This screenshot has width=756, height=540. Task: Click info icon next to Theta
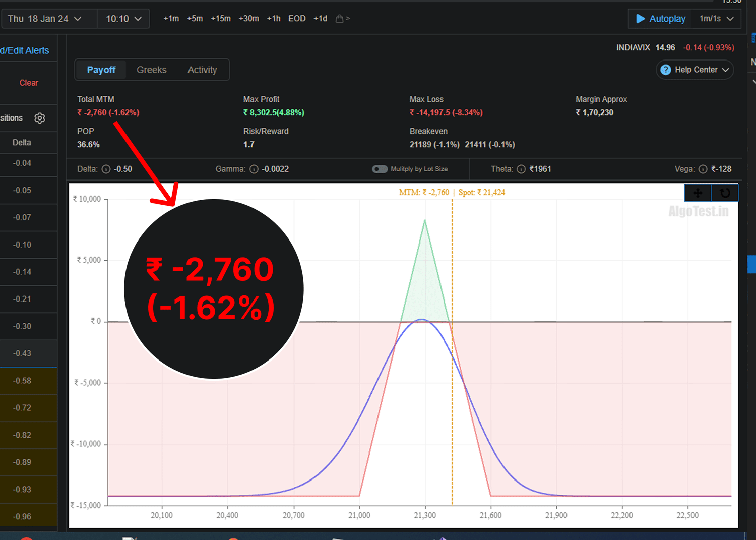pyautogui.click(x=521, y=169)
